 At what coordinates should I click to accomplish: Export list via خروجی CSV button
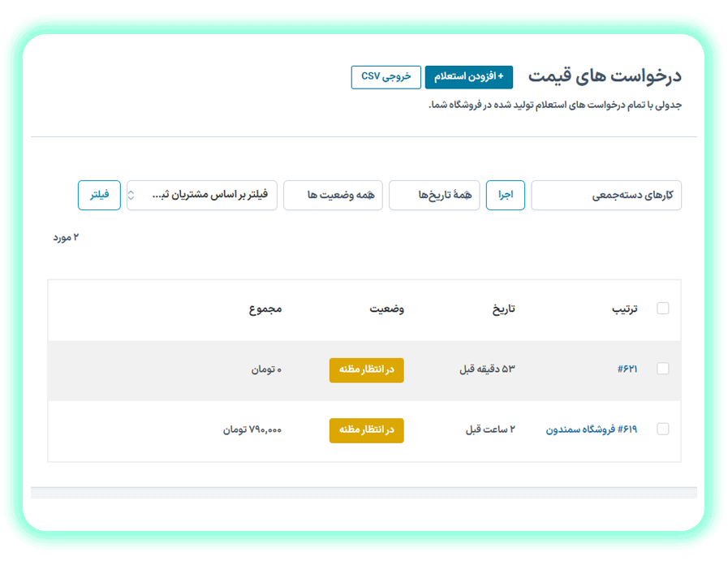pyautogui.click(x=386, y=77)
